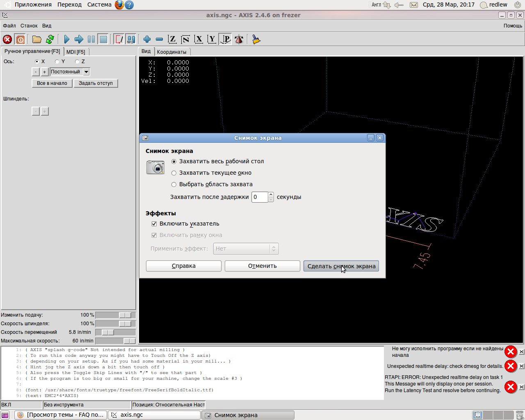Toggle optional pause M1 icon
The image size is (525, 420).
coord(131,39)
